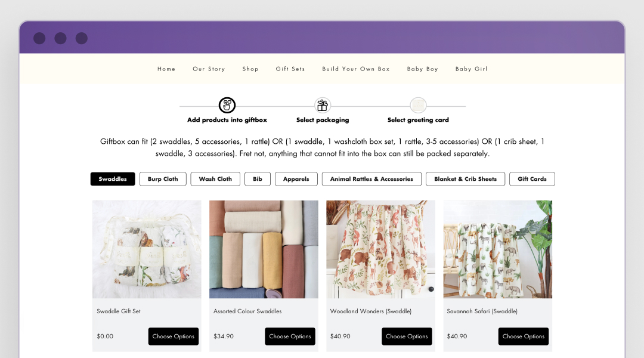Click the second window control dot
The image size is (644, 358).
60,38
